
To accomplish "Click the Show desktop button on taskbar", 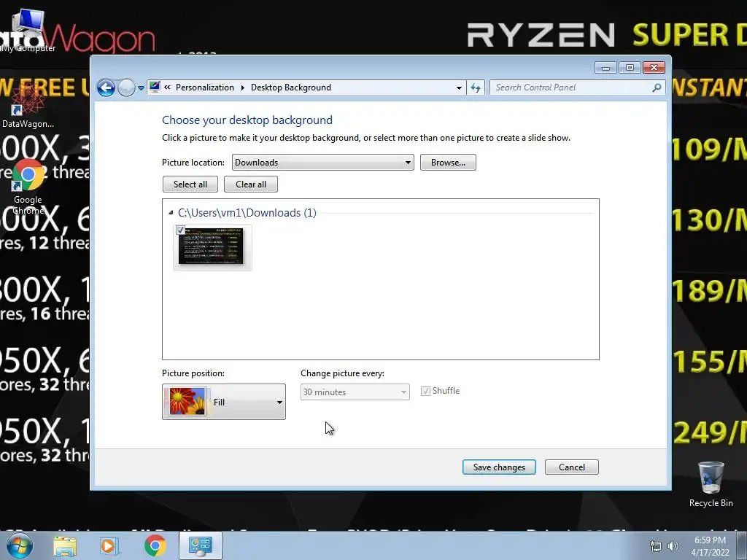I will pyautogui.click(x=742, y=545).
